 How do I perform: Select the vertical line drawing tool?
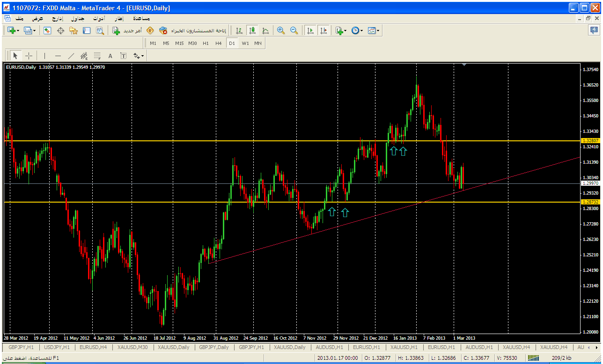tap(45, 56)
